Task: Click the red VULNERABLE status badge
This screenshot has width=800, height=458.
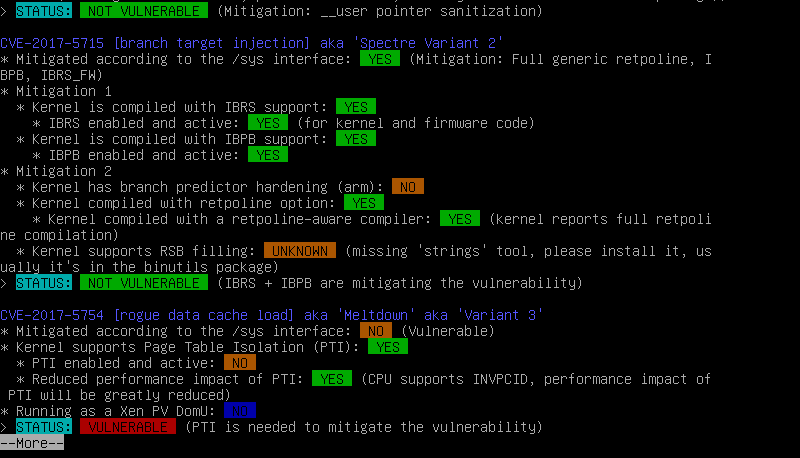Action: point(128,427)
